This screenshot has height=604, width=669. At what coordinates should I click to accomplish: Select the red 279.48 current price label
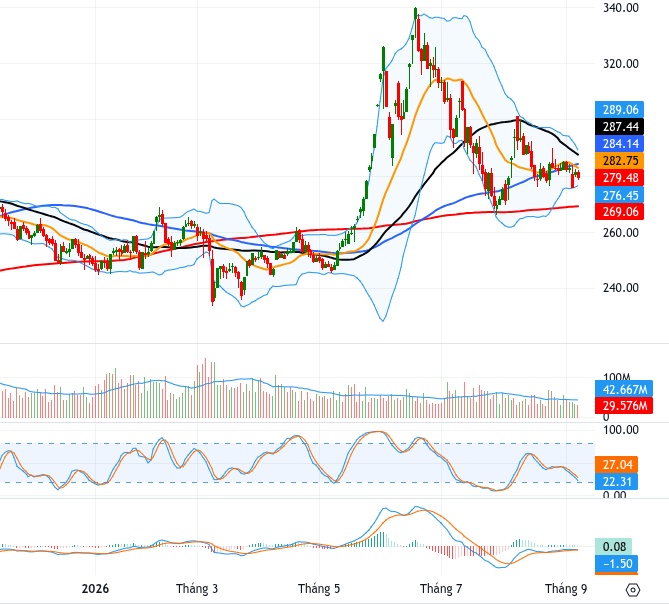point(620,178)
